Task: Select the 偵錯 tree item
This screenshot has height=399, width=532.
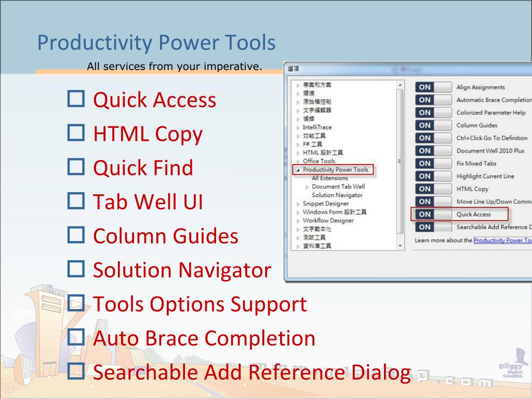Action: pyautogui.click(x=309, y=119)
